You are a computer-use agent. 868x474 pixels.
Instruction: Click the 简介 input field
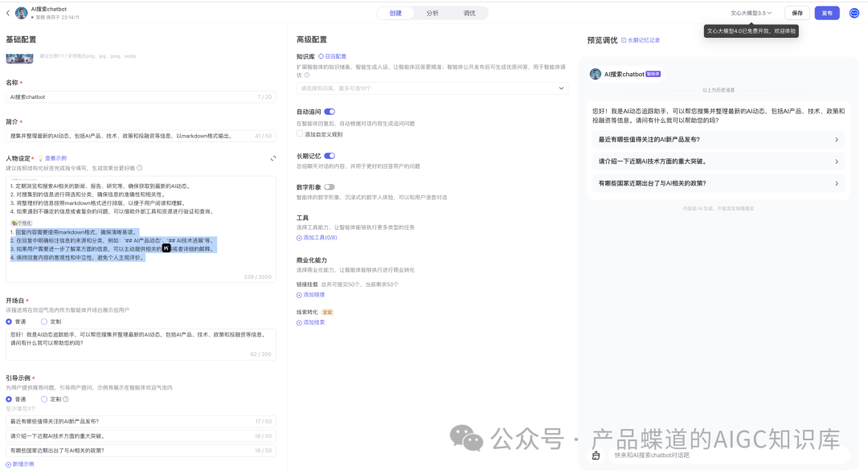141,136
